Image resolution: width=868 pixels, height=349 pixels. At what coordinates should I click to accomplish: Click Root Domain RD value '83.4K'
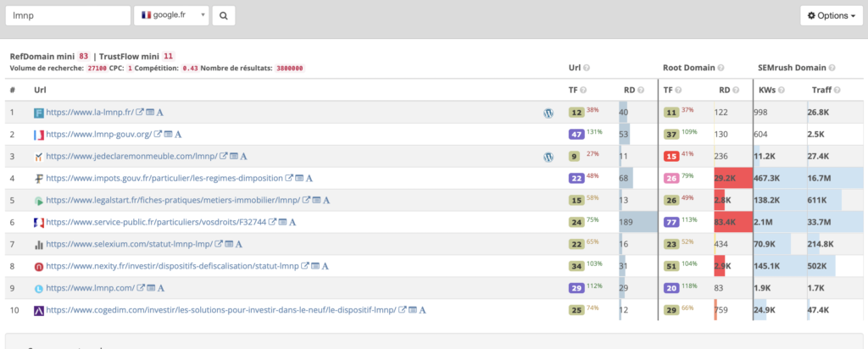[x=726, y=222]
